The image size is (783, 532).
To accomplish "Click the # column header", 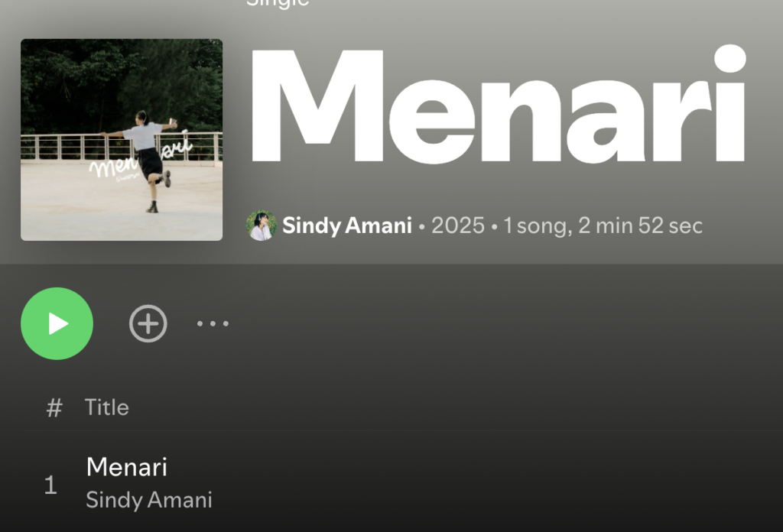I will click(54, 407).
